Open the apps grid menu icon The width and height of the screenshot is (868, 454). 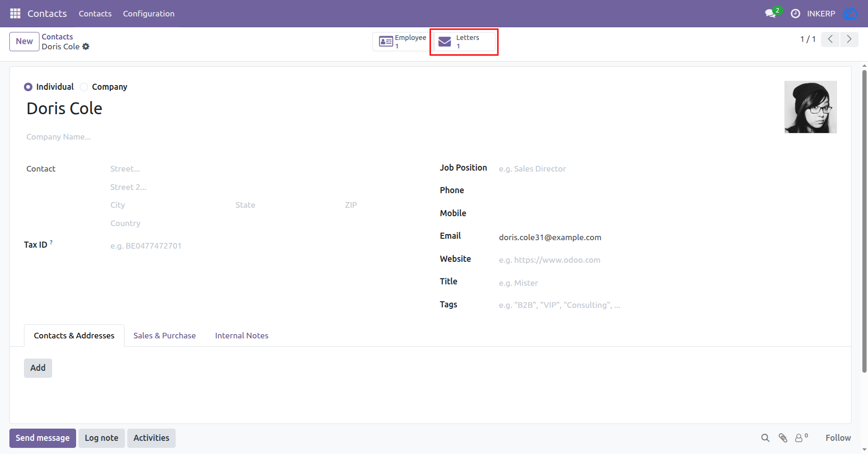click(x=15, y=14)
